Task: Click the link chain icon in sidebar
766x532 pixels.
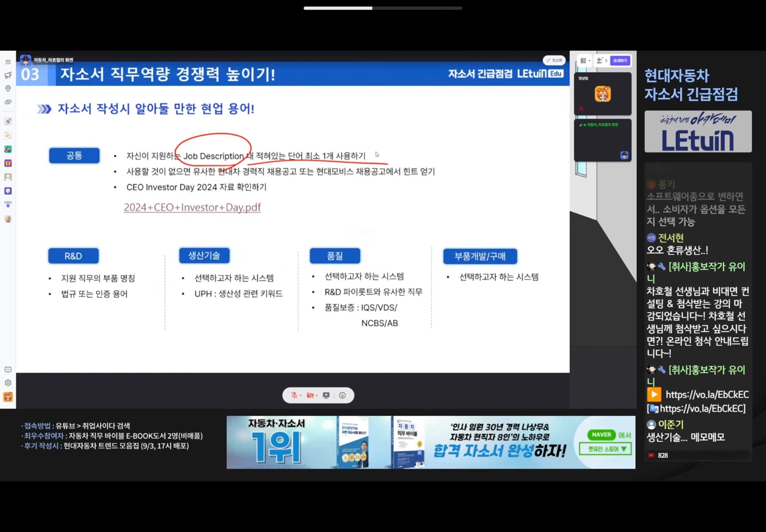Action: 8,102
